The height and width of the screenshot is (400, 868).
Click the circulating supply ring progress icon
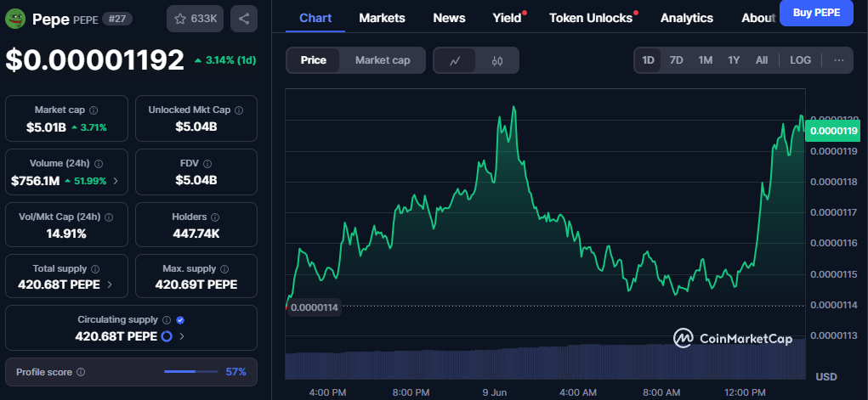(167, 335)
